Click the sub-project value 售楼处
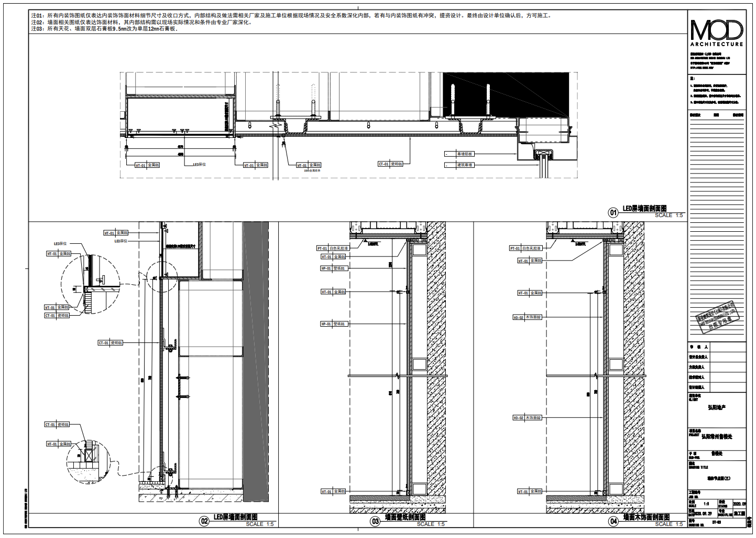The height and width of the screenshot is (538, 756). click(x=717, y=454)
